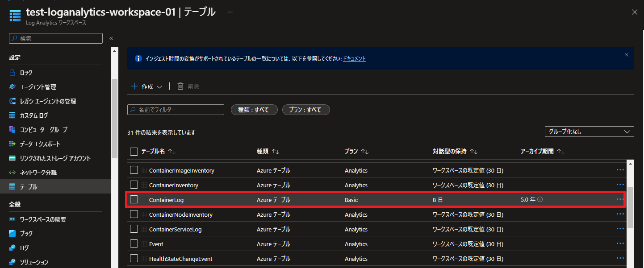The height and width of the screenshot is (268, 644).
Task: Select the 8 日 retention value
Action: pos(438,200)
